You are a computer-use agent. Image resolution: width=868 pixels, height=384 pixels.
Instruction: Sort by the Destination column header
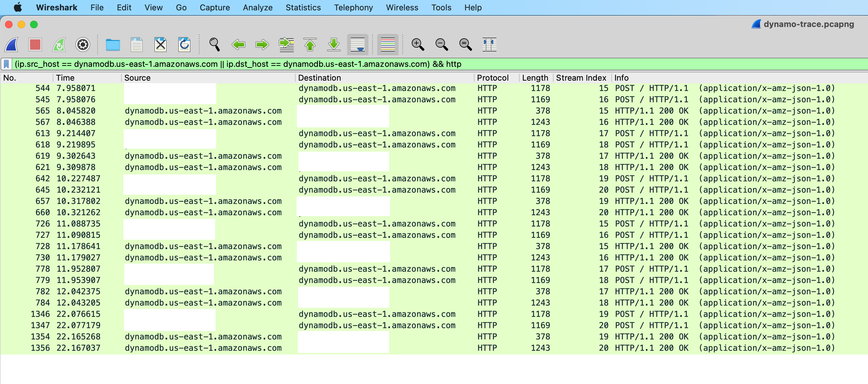click(x=385, y=78)
